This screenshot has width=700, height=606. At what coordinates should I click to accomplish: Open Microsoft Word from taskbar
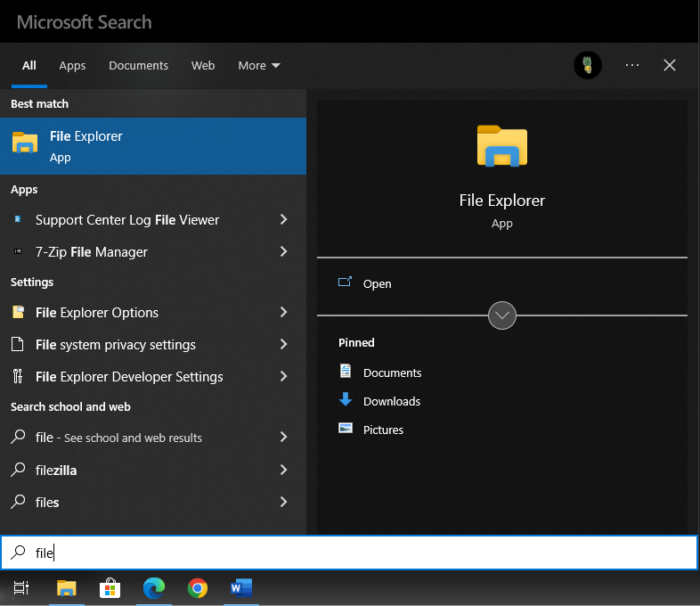pyautogui.click(x=241, y=587)
